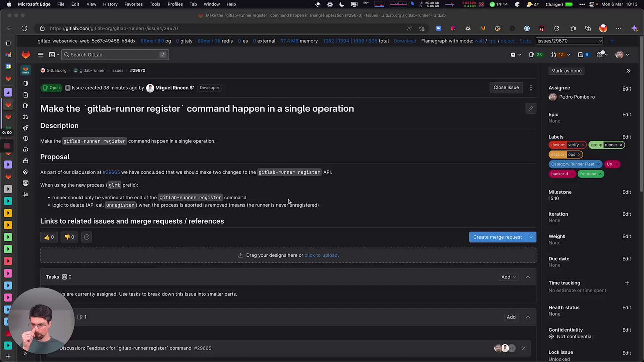Open Repository in the left sidebar
Viewport: 644px width, 362px height.
26,95
